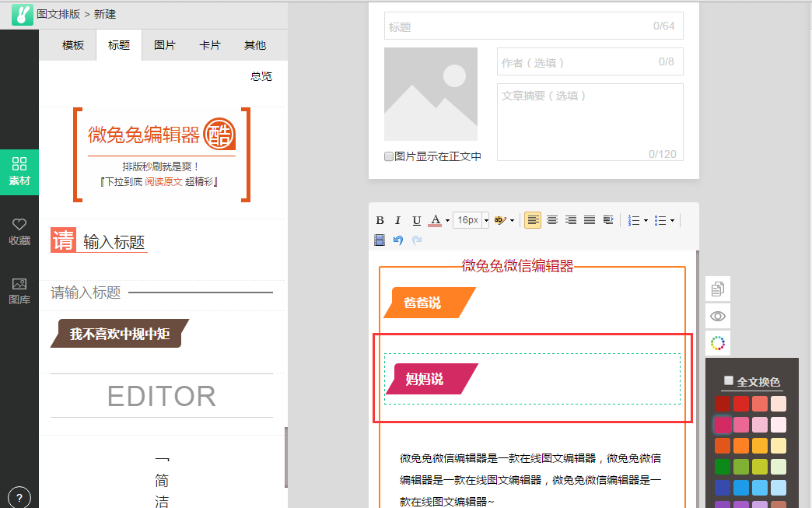The height and width of the screenshot is (508, 812).
Task: Apply italic formatting
Action: [x=397, y=220]
